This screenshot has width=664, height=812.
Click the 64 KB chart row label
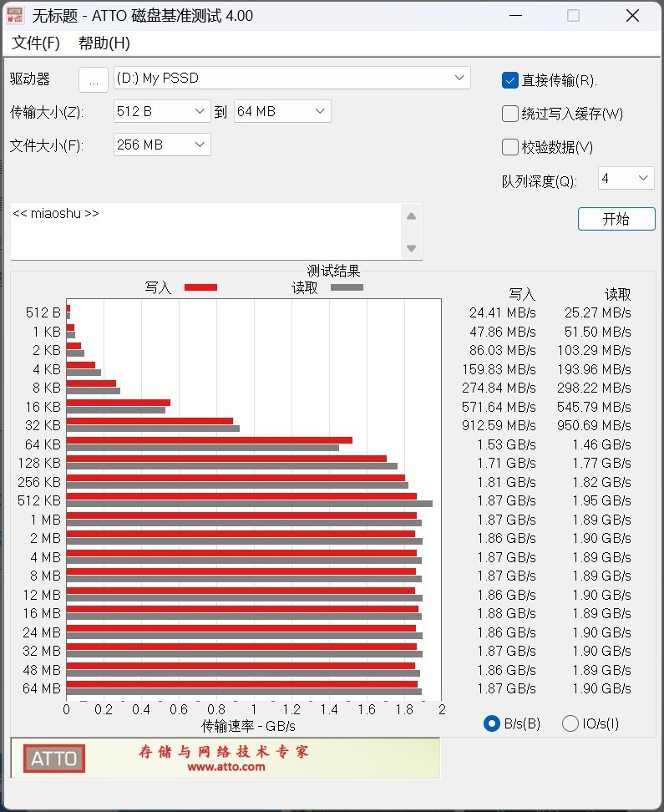tap(43, 444)
